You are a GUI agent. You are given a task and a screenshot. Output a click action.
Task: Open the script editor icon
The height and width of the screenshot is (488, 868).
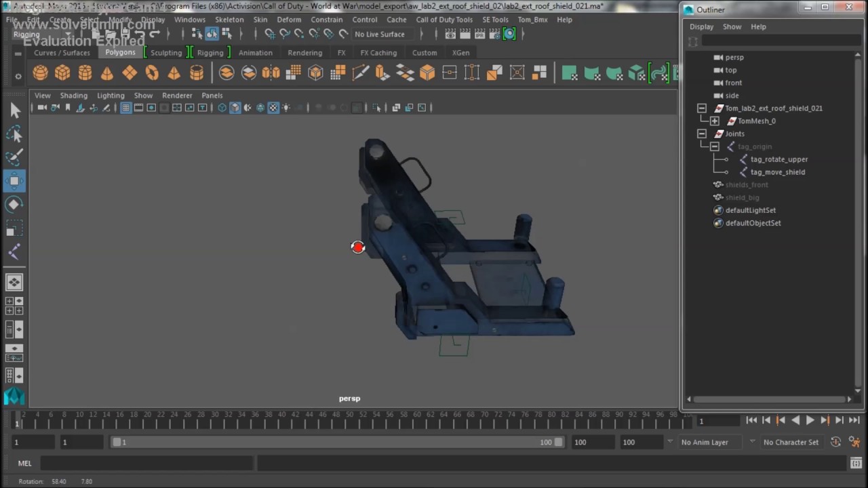pyautogui.click(x=856, y=464)
